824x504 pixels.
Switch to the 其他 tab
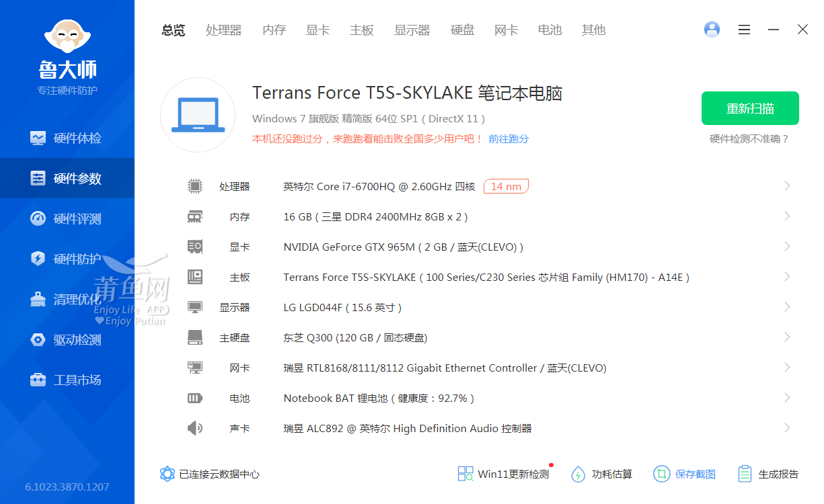pos(593,30)
